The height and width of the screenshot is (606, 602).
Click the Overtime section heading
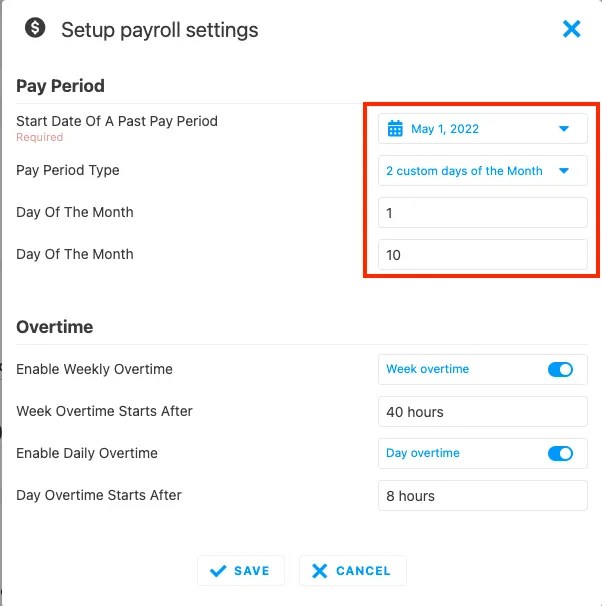tap(55, 327)
